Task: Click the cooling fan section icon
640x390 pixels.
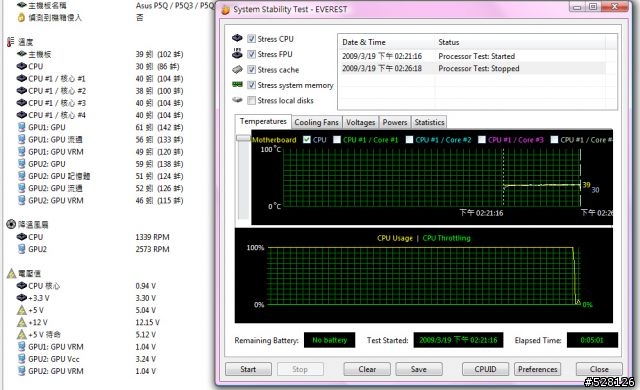Action: click(11, 224)
